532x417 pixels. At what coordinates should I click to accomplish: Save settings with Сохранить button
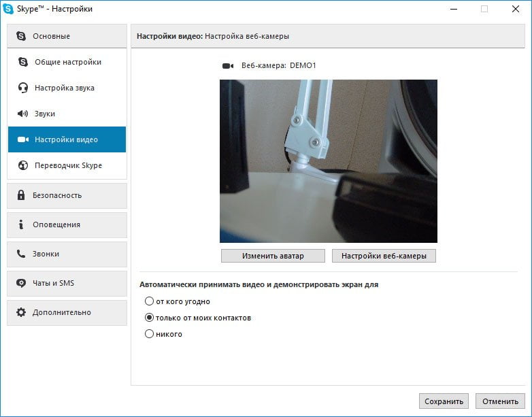pos(444,401)
